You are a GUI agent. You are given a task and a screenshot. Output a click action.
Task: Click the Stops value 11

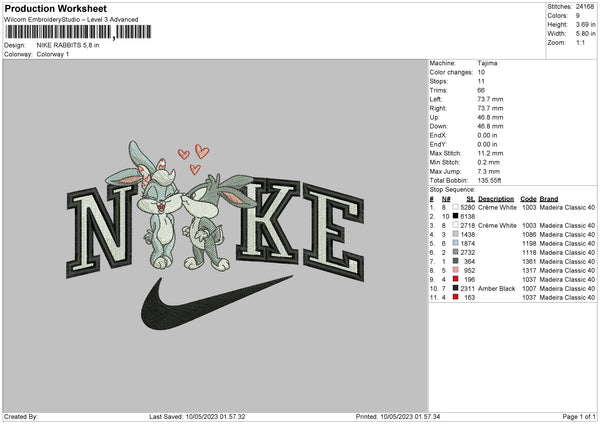coord(481,82)
